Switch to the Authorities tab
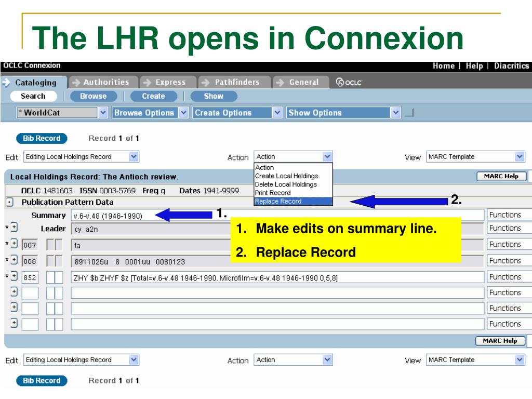 (x=103, y=83)
